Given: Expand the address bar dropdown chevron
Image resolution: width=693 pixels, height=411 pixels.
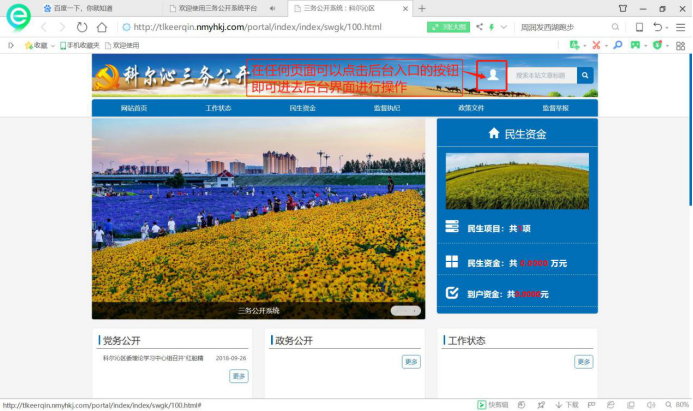Looking at the screenshot, I should [503, 27].
